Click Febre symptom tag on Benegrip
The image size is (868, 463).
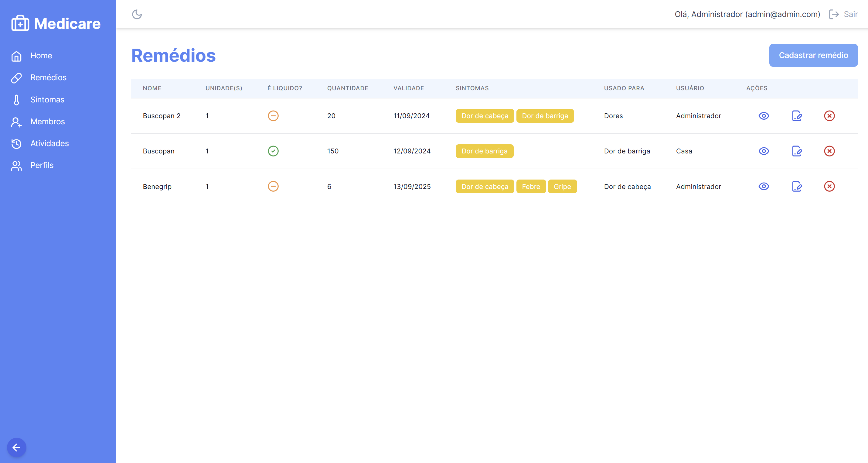(531, 187)
